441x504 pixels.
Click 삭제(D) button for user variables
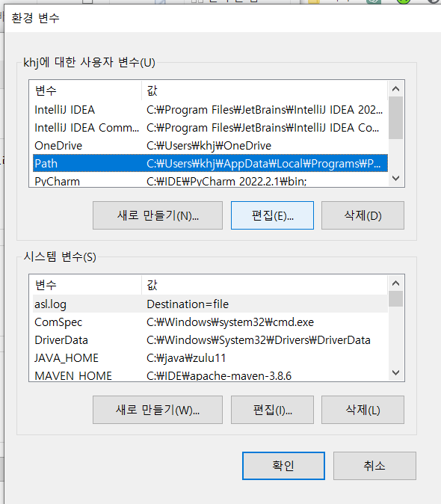coord(363,215)
